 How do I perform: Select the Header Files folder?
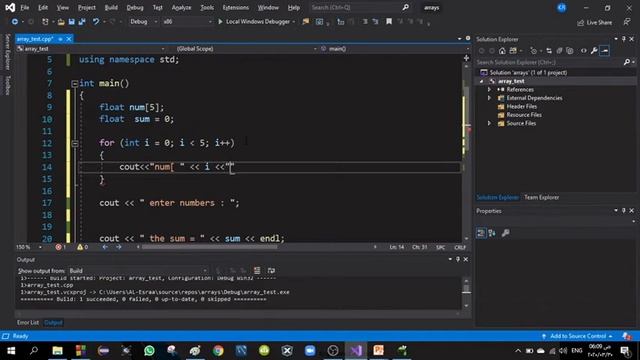coord(521,107)
